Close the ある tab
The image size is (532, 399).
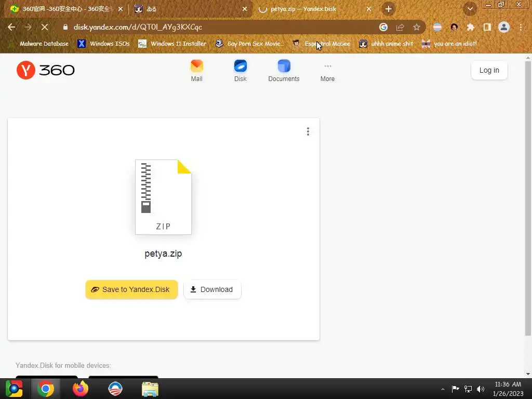[x=245, y=9]
